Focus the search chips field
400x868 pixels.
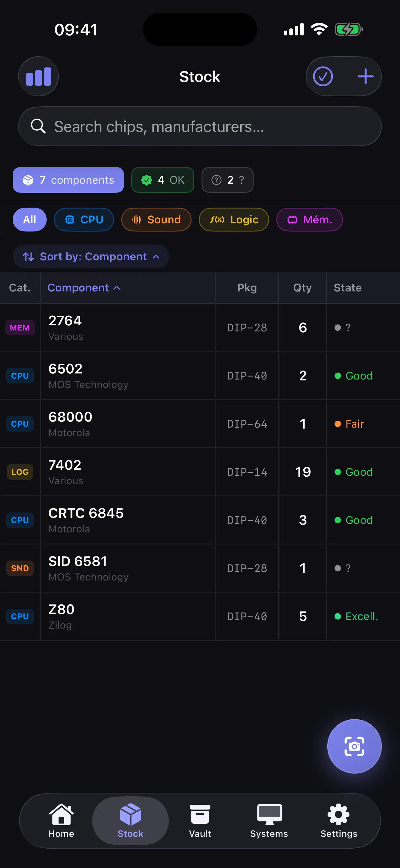point(200,127)
